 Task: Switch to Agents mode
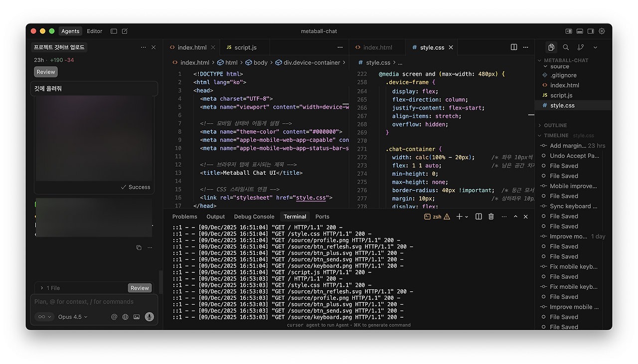tap(70, 31)
